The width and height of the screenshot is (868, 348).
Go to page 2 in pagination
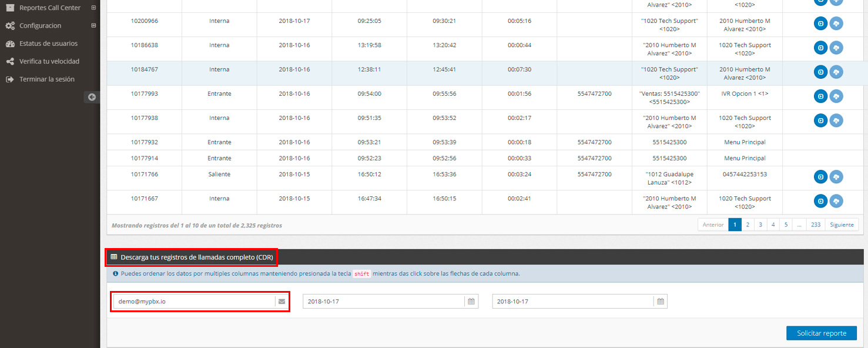click(x=748, y=225)
